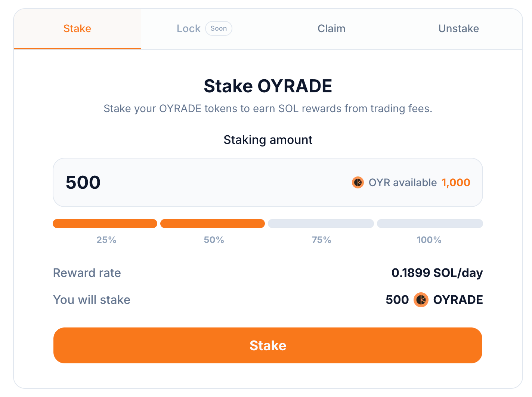This screenshot has height=397, width=532.
Task: Click the 0.1899 SOL/day reward rate value
Action: point(437,273)
